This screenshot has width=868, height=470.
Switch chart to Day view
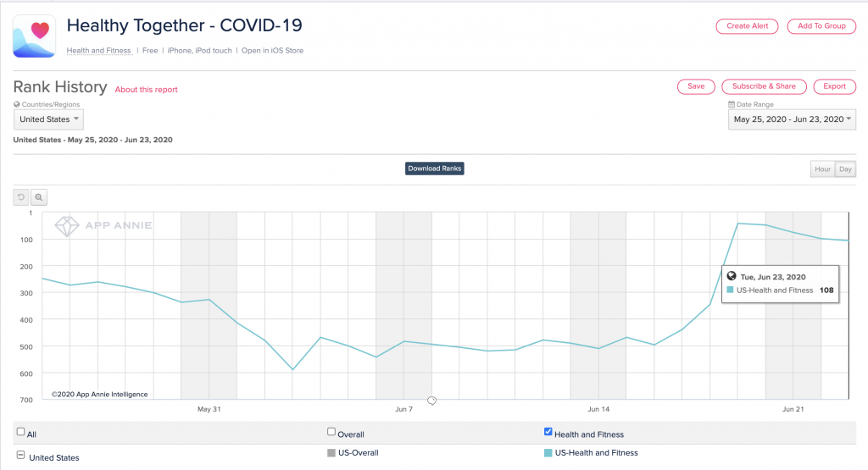coord(845,169)
